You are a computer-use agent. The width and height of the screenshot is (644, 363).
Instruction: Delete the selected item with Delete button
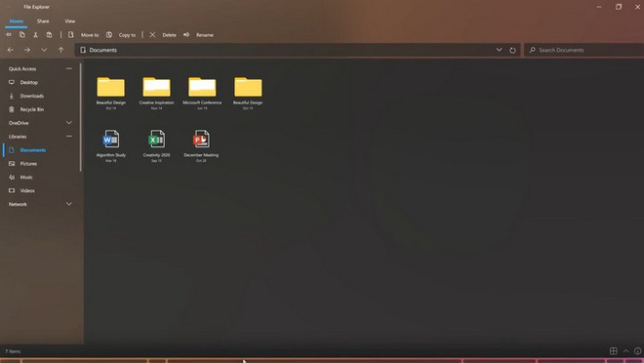[163, 35]
